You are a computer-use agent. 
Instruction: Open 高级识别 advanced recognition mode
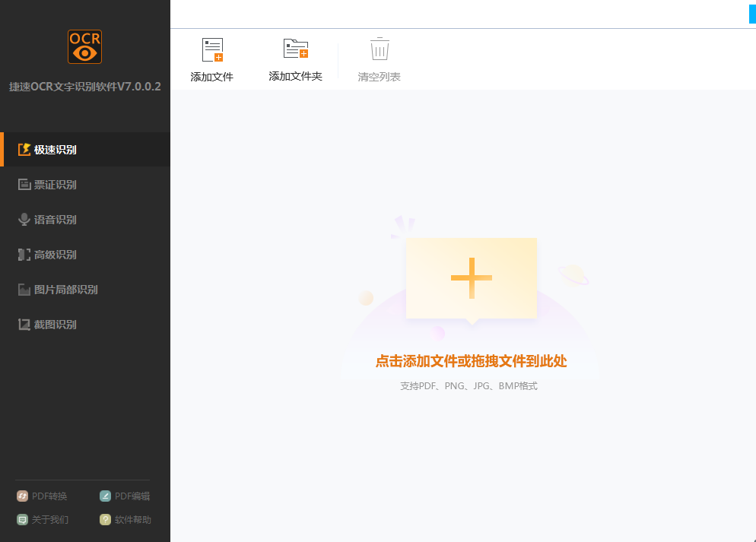pyautogui.click(x=53, y=254)
